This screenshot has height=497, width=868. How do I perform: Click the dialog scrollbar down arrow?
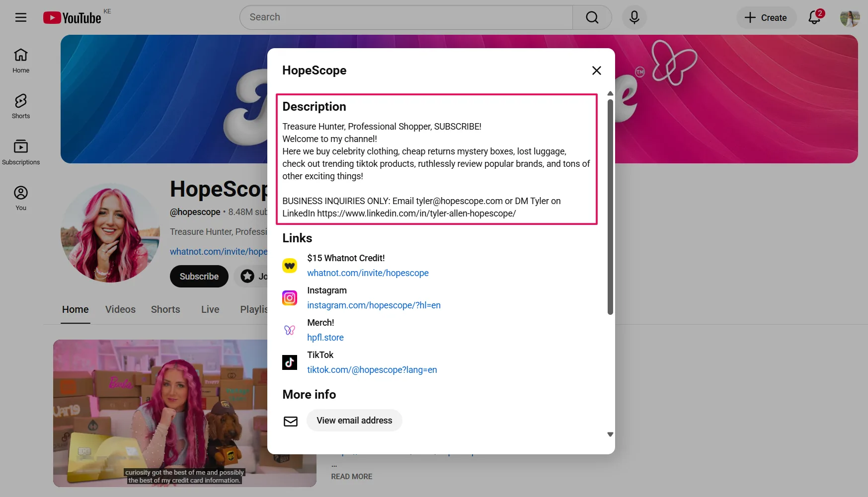(610, 434)
